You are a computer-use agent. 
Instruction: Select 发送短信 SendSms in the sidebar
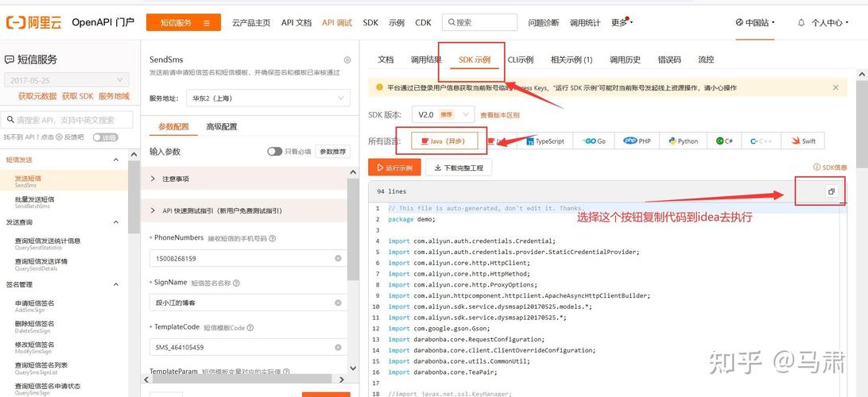(64, 181)
